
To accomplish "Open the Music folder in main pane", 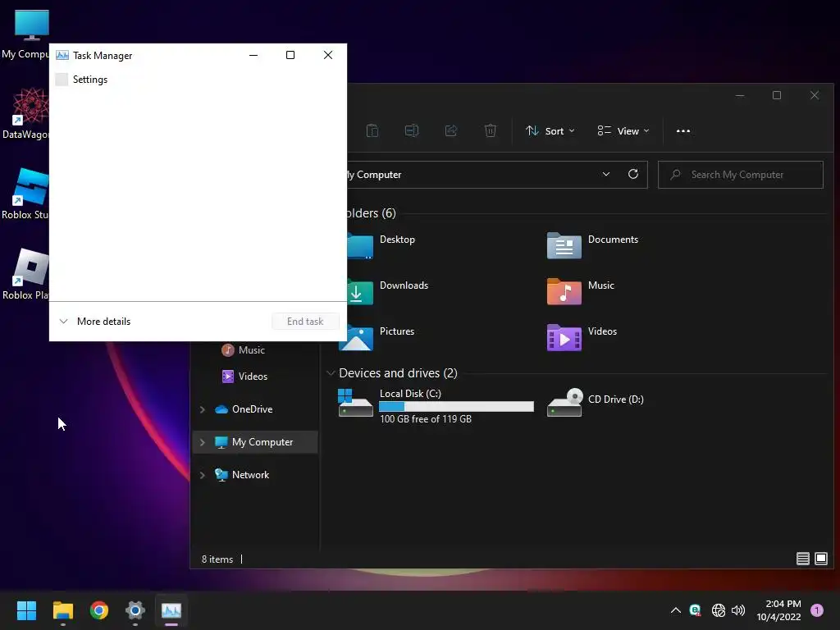I will [x=581, y=293].
